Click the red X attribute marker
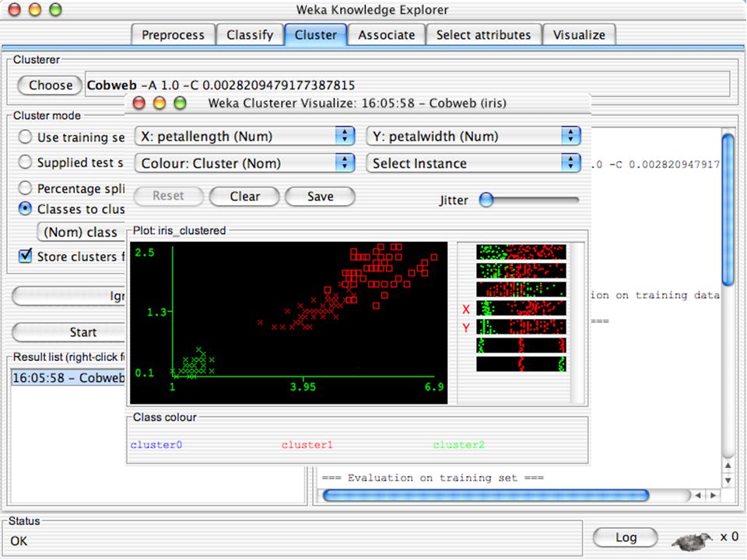The height and width of the screenshot is (560, 747). click(466, 310)
